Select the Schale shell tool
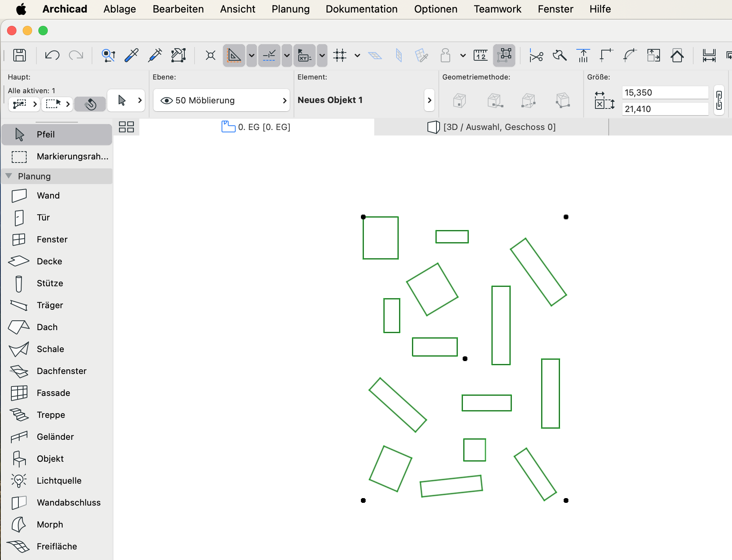The width and height of the screenshot is (732, 560). click(57, 349)
